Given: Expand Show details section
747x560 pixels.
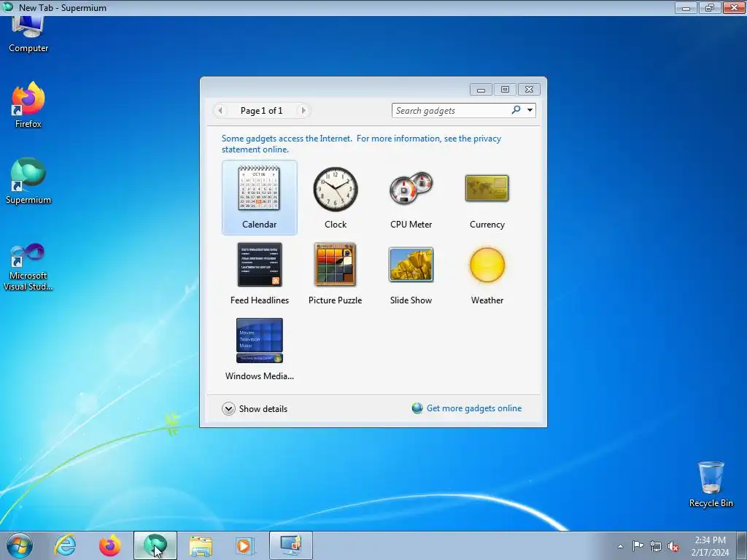Looking at the screenshot, I should pos(255,408).
